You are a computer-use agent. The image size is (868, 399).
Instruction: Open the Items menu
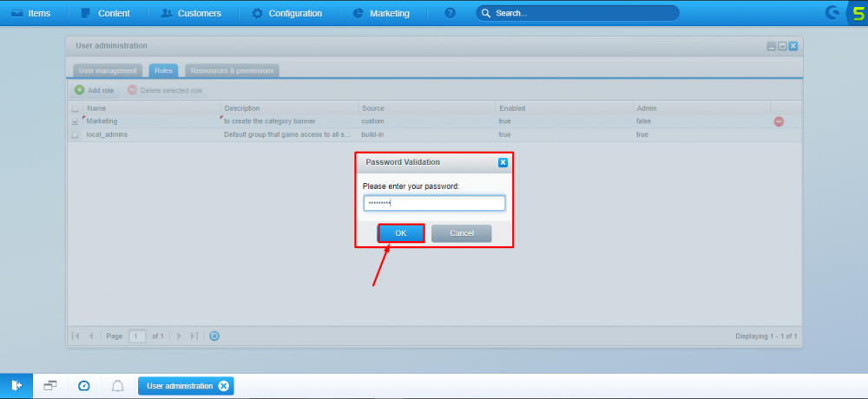(31, 13)
